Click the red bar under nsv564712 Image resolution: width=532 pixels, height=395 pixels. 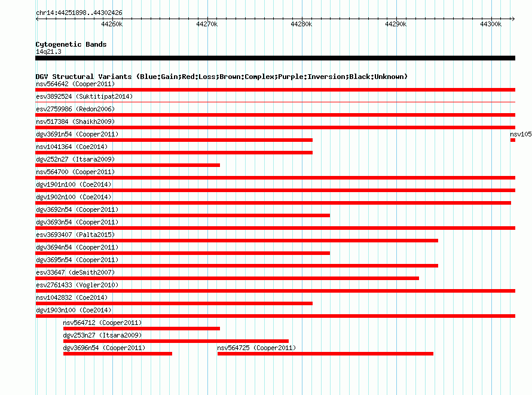[x=142, y=329]
